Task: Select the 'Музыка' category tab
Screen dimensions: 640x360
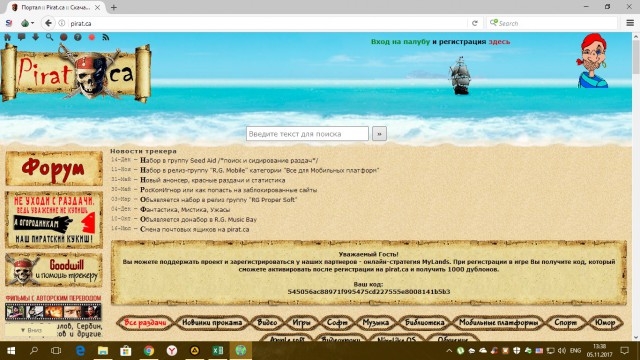Action: click(x=376, y=322)
